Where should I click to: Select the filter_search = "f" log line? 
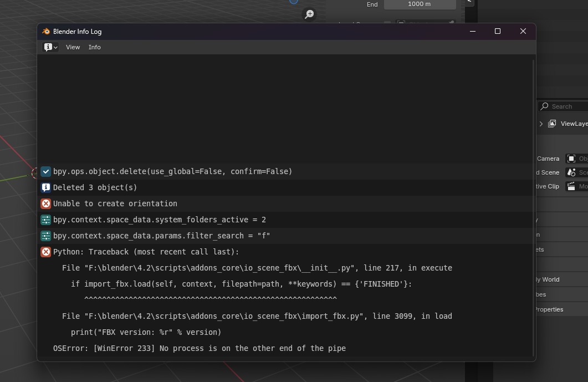coord(285,236)
